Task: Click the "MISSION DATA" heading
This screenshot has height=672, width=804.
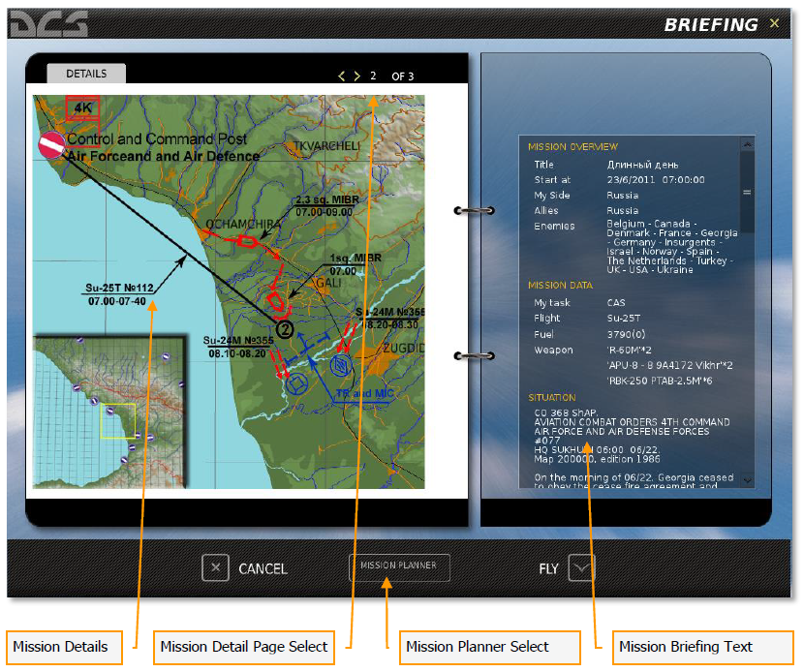Action: pos(561,285)
